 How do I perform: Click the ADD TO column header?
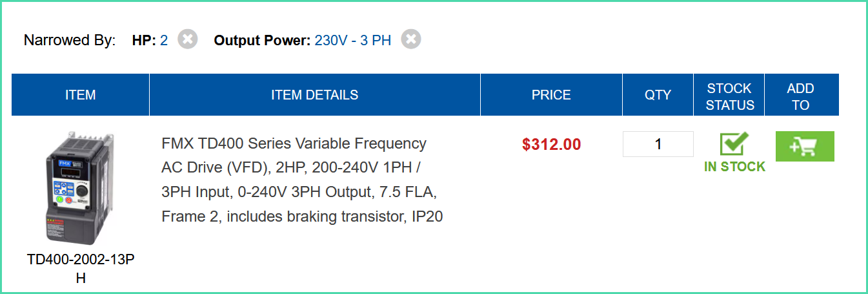[801, 96]
